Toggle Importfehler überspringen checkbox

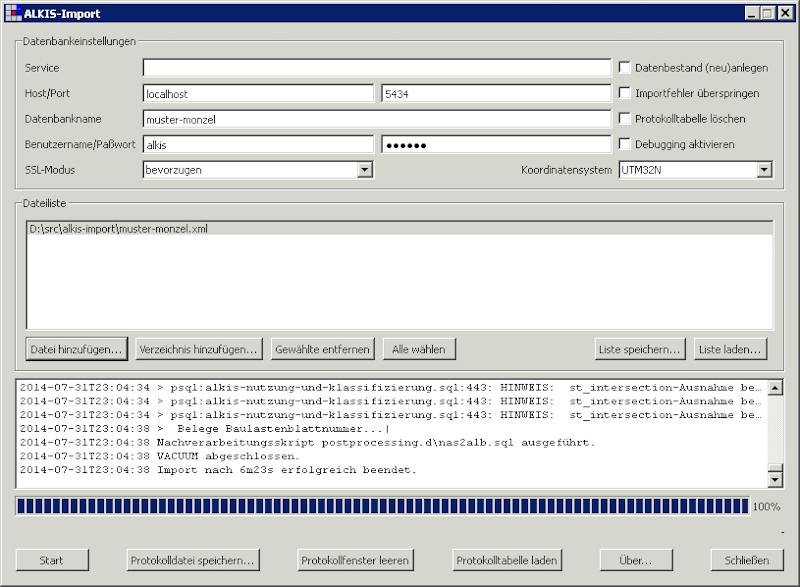tap(624, 93)
